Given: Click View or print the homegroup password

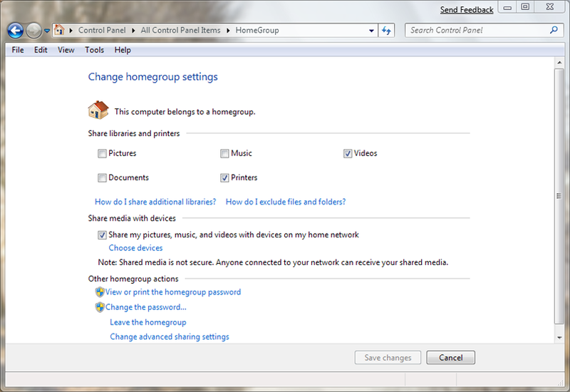Looking at the screenshot, I should click(x=173, y=292).
